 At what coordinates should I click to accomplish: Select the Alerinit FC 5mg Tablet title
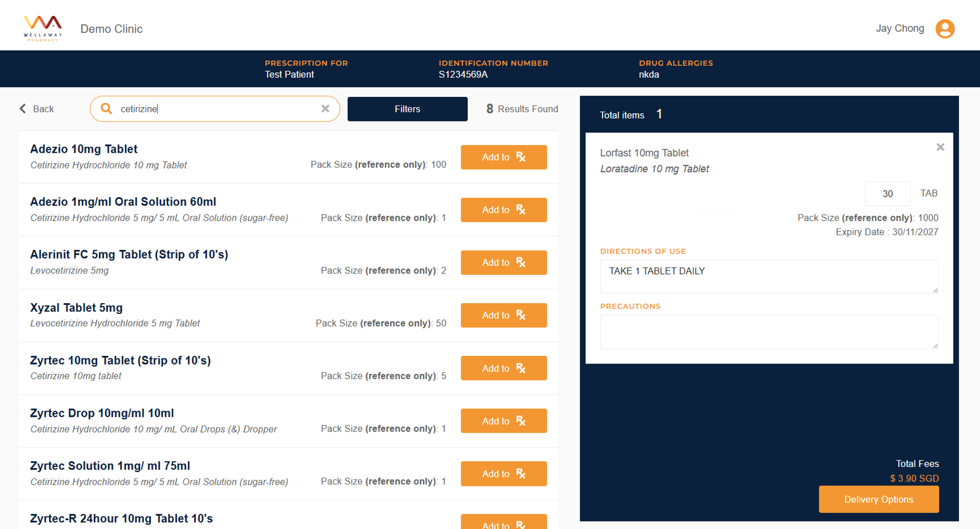point(129,255)
